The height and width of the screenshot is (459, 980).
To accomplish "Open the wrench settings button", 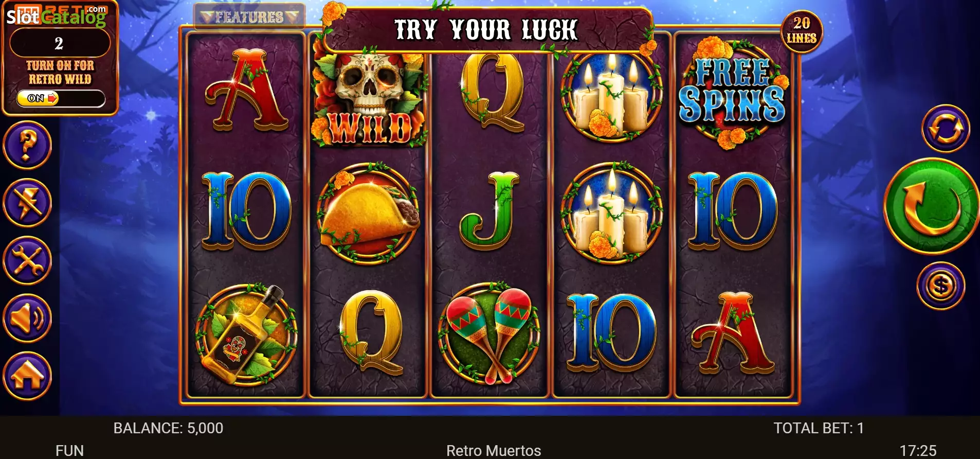I will pos(27,260).
